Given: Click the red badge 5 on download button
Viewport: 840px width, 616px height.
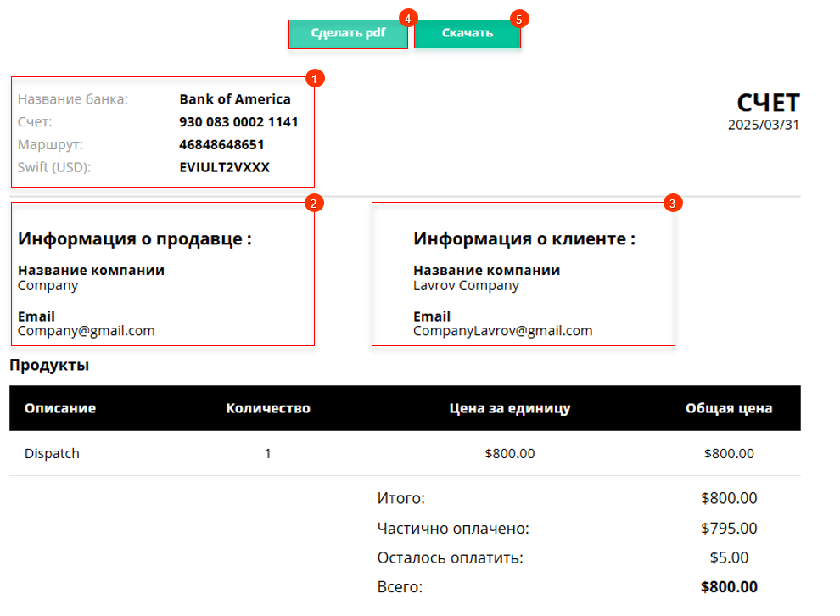Looking at the screenshot, I should (x=518, y=20).
